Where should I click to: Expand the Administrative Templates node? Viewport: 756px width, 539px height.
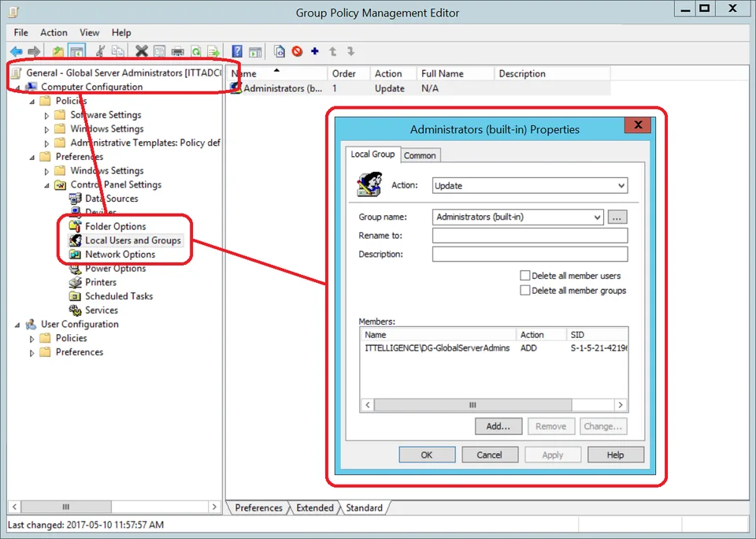point(46,143)
